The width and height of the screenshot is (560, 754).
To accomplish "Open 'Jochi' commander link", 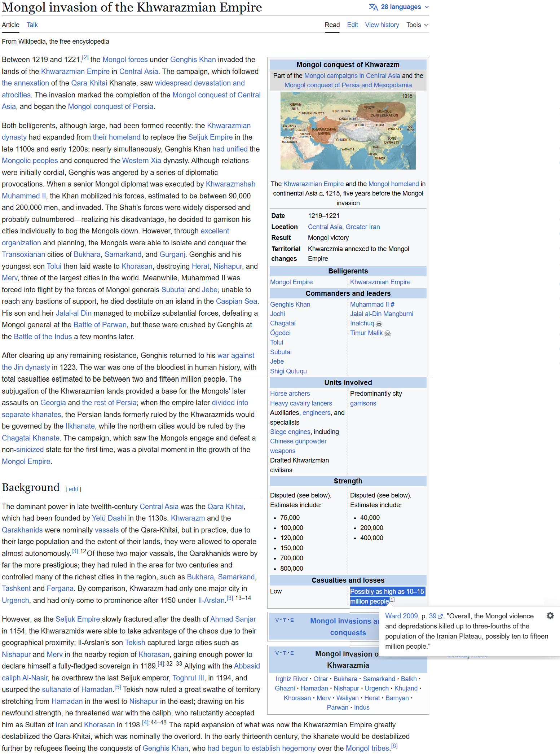I will (277, 314).
